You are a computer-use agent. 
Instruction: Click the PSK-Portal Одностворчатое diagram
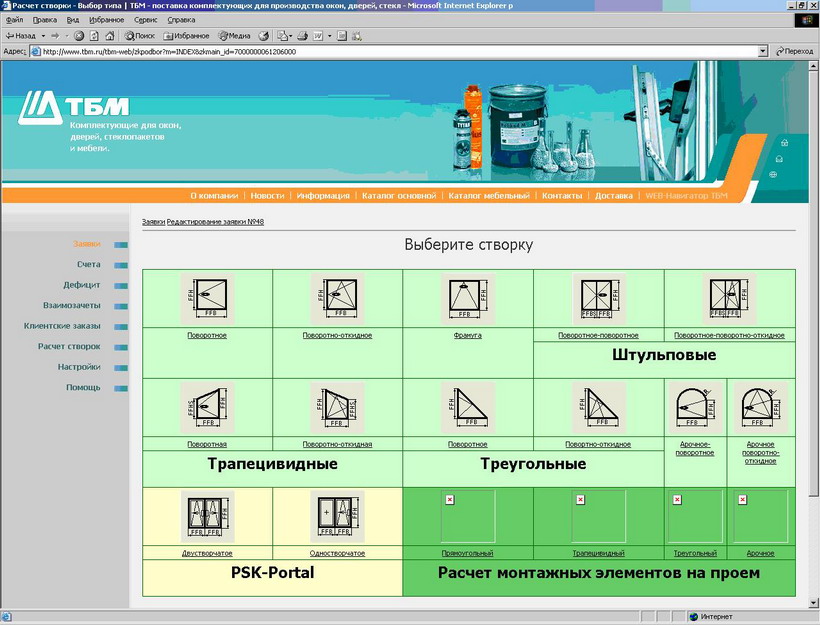337,517
